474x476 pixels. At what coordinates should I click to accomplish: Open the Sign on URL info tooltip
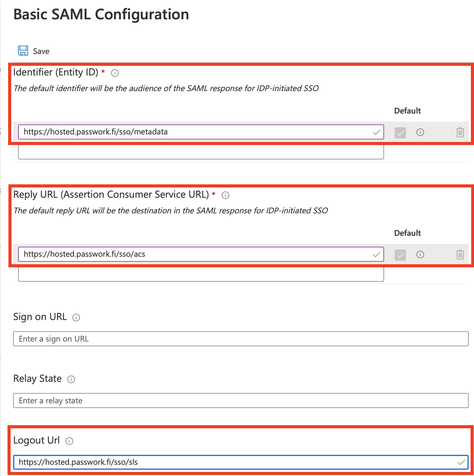76,318
